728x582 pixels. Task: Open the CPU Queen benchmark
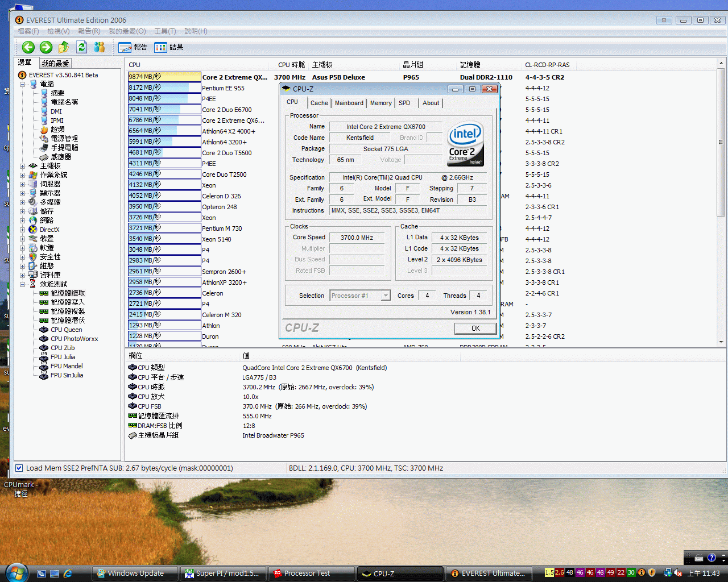tap(61, 330)
